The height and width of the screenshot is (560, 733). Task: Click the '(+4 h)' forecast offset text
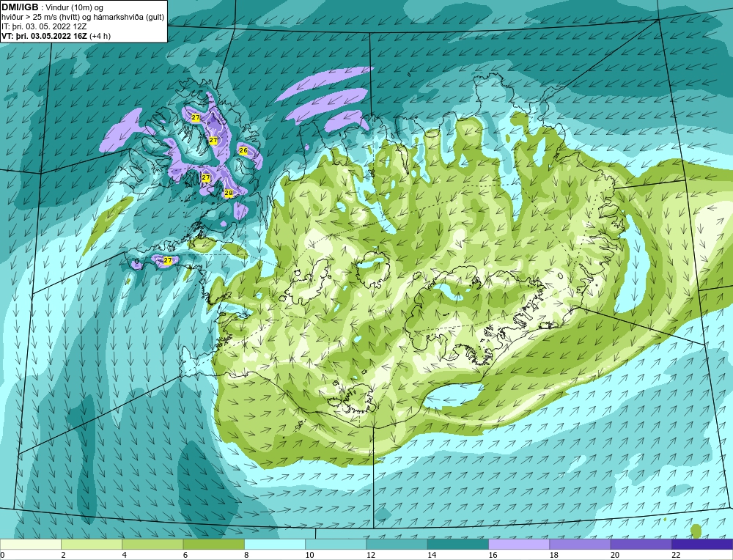[100, 36]
